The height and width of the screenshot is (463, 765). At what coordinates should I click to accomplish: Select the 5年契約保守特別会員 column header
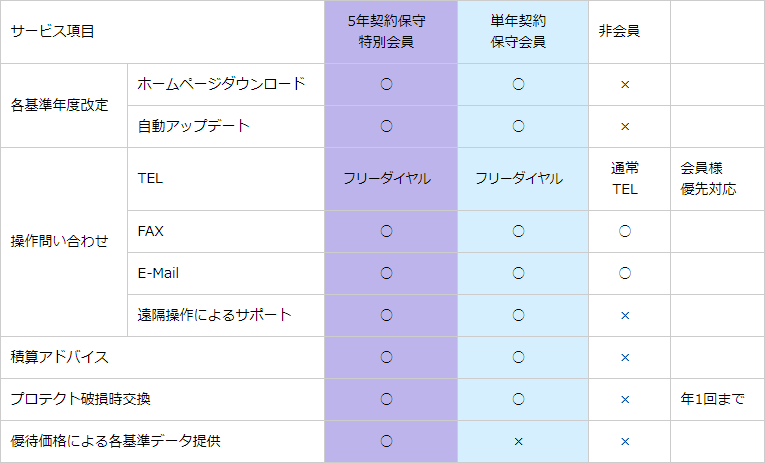(x=386, y=31)
